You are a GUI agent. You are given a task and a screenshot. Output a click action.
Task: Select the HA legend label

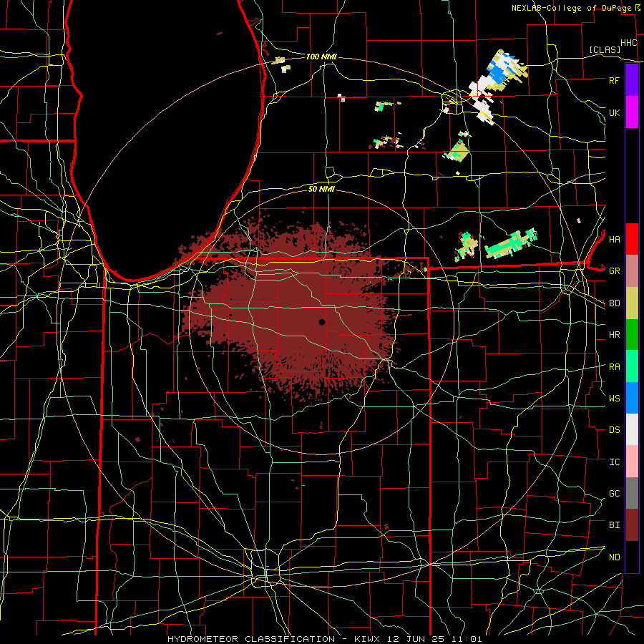click(614, 240)
